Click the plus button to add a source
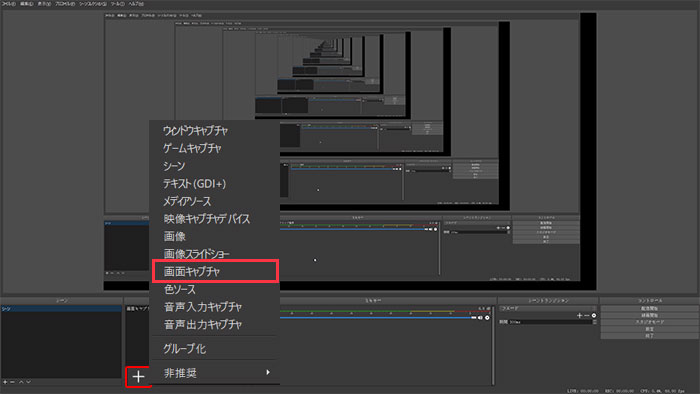Viewport: 700px width, 394px height. pos(138,377)
